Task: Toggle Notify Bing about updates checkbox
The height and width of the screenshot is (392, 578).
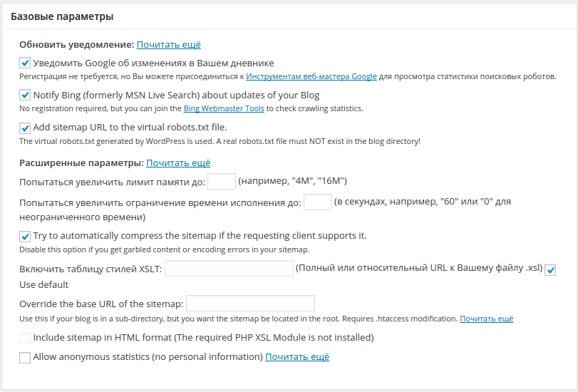Action: pos(25,95)
